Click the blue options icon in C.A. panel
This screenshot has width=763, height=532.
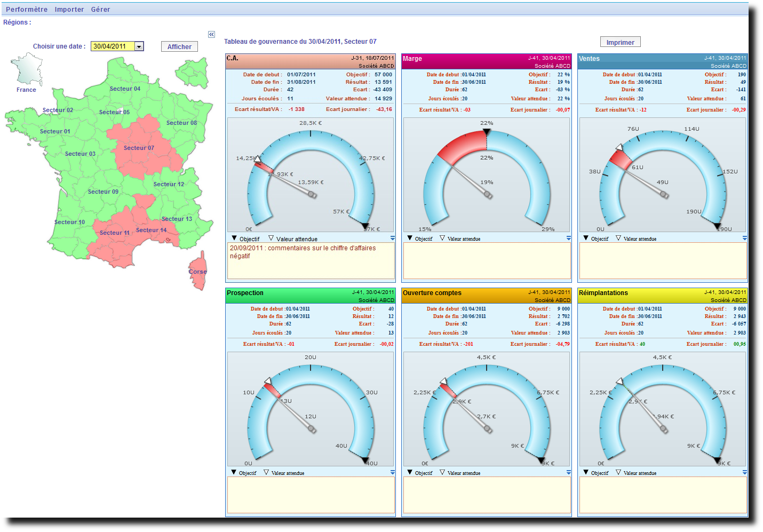[393, 238]
